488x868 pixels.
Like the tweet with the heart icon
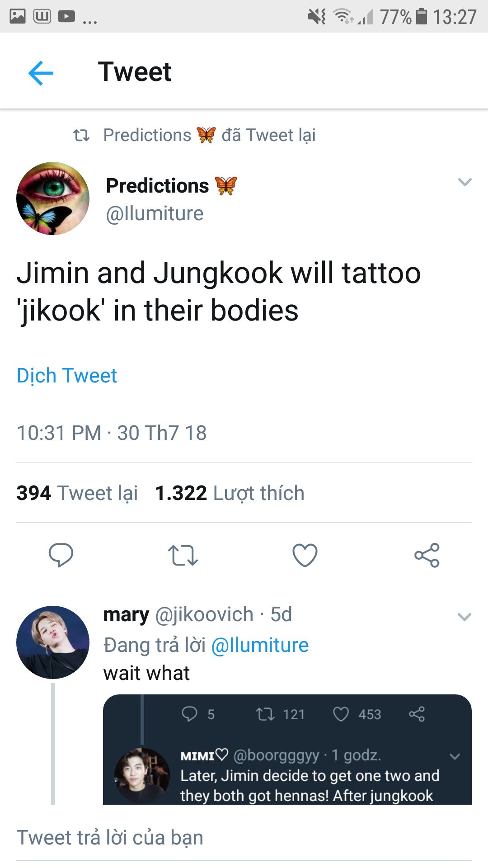305,555
